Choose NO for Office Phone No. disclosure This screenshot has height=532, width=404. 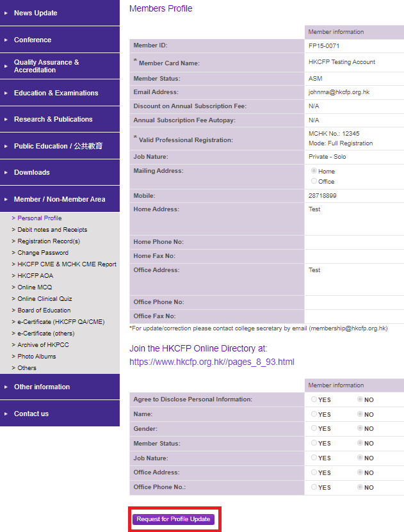point(360,487)
